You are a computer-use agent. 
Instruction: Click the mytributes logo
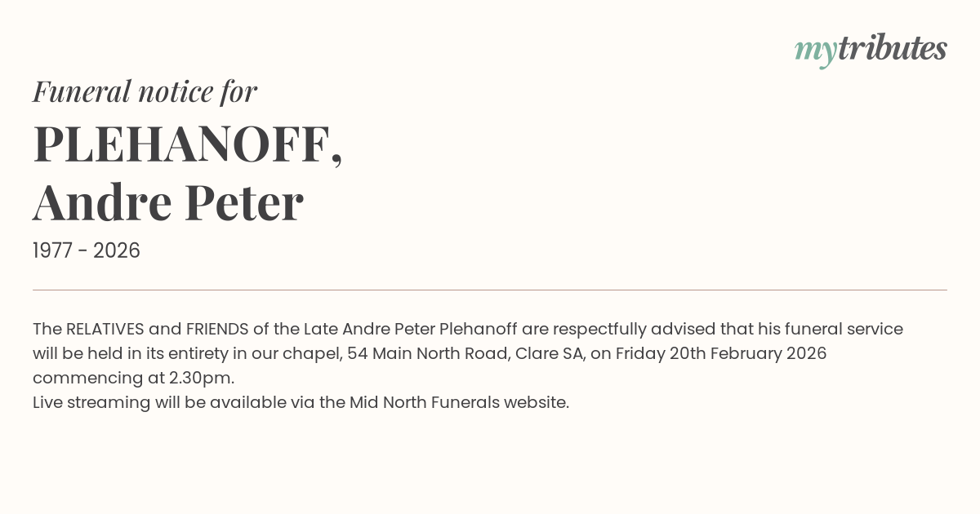[x=870, y=50]
